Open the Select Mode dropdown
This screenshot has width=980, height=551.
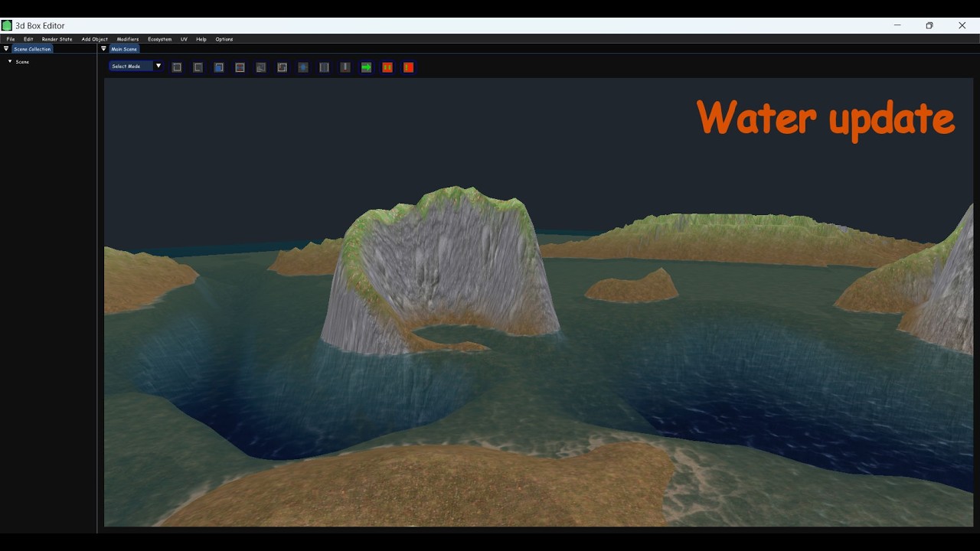point(136,67)
